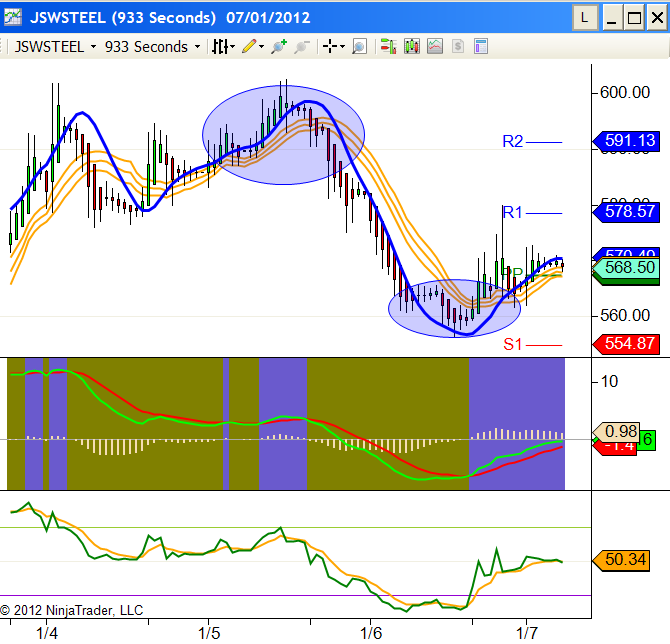
Task: Select the crosshair cursor icon
Action: (x=330, y=46)
